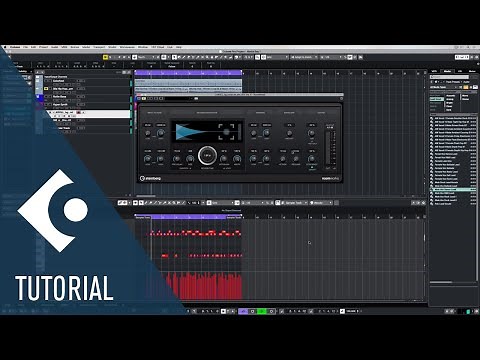Adjust the large Reverb Time knob

click(x=207, y=155)
